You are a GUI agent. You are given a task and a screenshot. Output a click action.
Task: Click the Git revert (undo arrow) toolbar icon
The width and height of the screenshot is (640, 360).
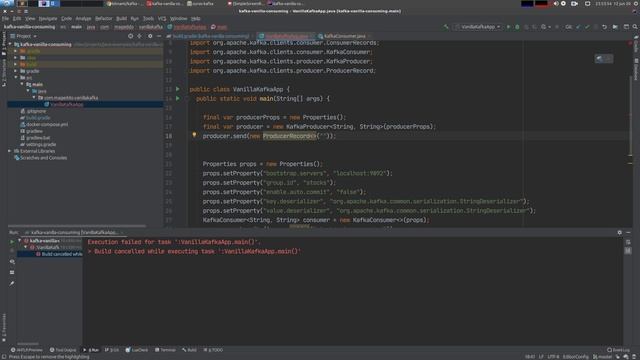tap(604, 27)
